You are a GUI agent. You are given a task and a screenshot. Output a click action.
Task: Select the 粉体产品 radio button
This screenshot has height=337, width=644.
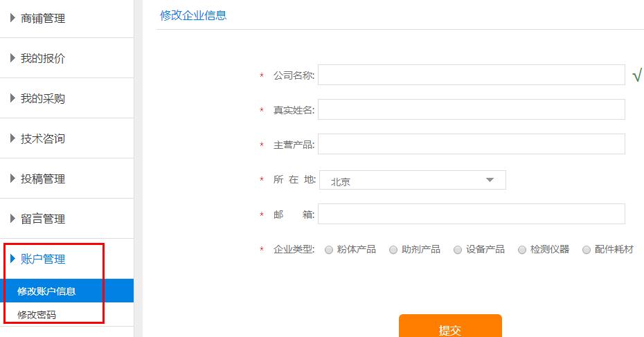(x=328, y=250)
